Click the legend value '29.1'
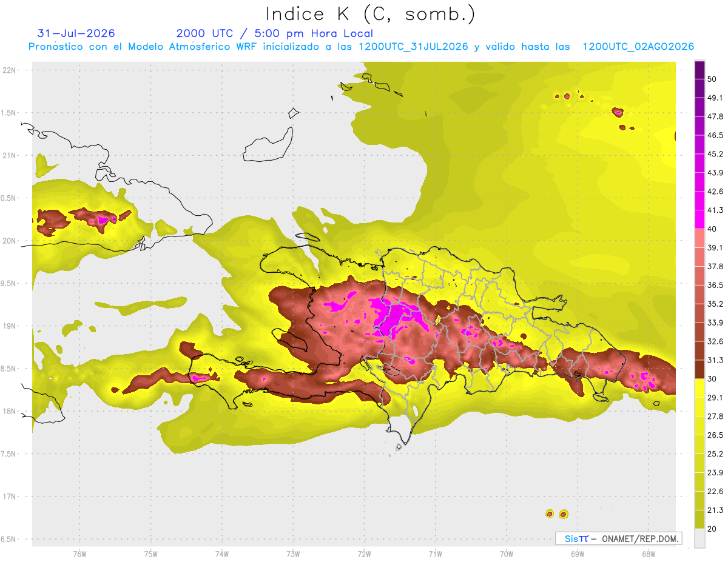 click(716, 398)
